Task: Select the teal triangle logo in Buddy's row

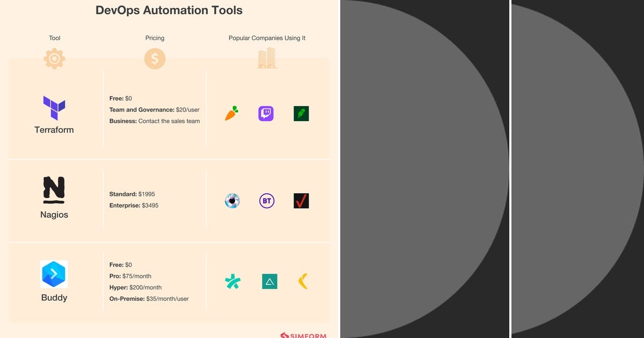Action: 269,281
